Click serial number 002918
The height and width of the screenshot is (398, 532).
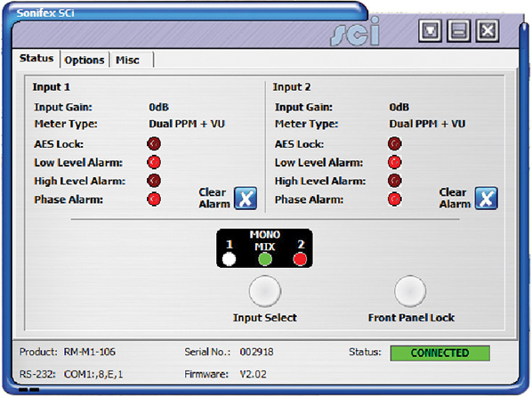click(x=256, y=352)
